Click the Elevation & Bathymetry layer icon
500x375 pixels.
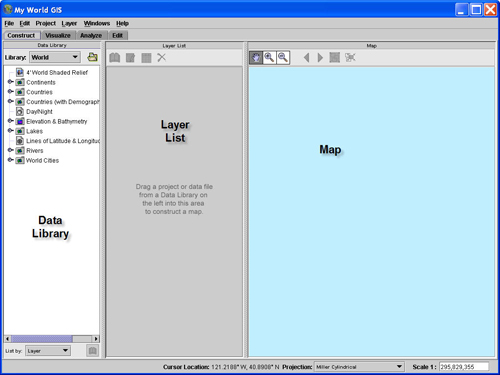(20, 121)
